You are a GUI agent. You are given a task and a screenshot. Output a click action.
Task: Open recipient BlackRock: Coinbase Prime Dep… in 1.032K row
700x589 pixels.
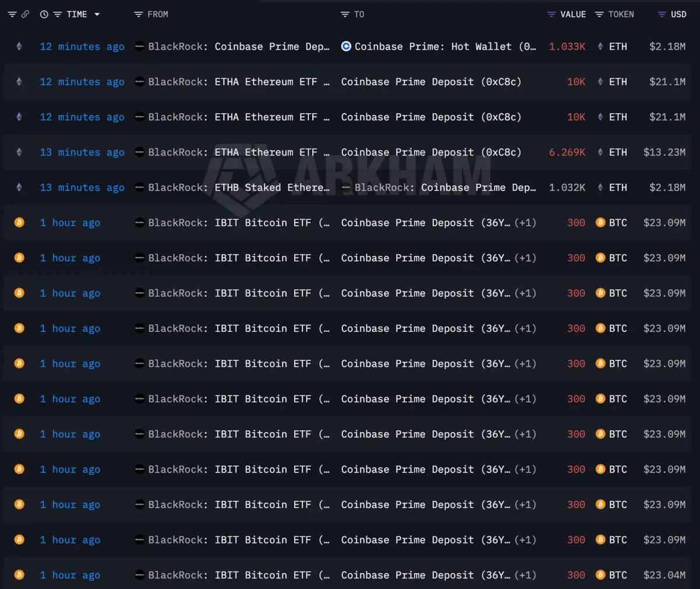tap(445, 187)
